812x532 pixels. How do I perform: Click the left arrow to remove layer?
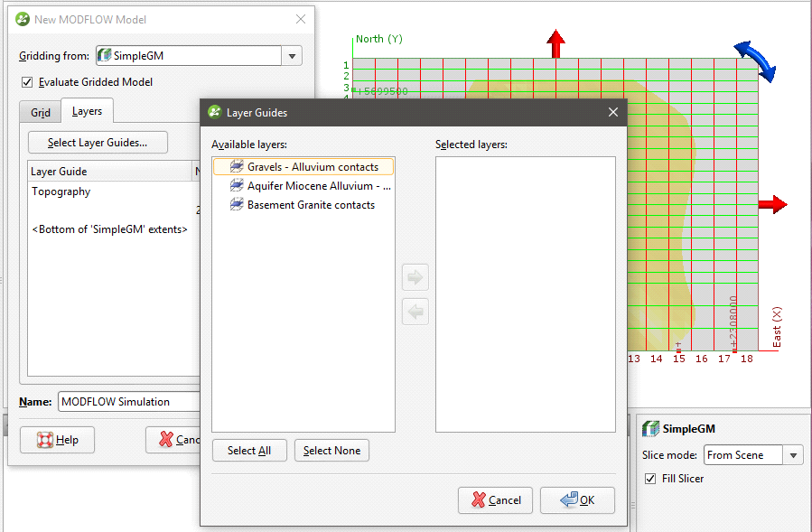click(415, 313)
